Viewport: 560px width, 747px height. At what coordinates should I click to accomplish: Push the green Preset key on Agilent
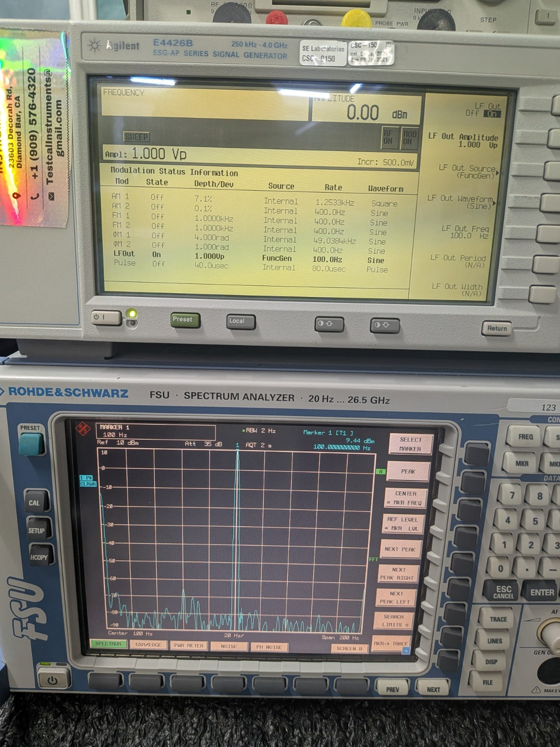pos(184,320)
